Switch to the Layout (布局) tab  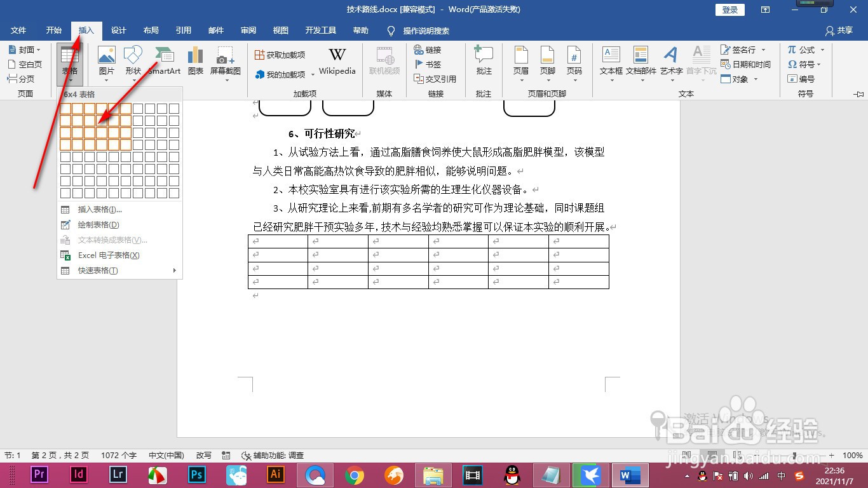pos(151,30)
